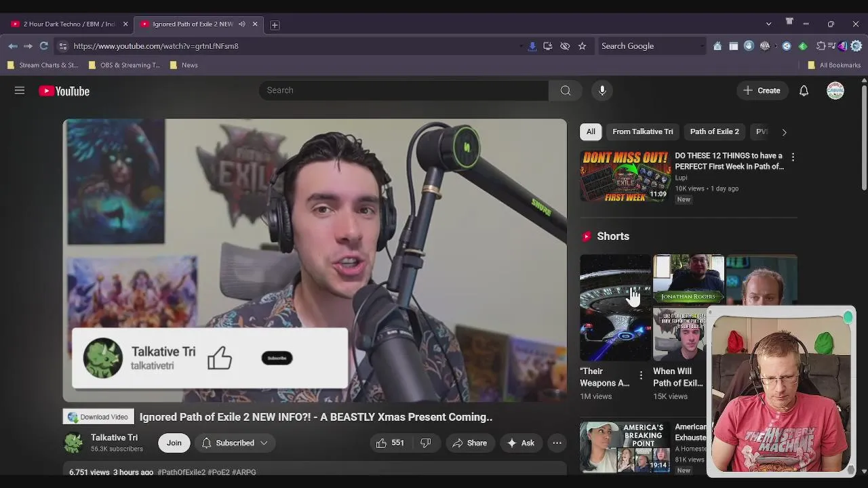Open News bookmark folder
The height and width of the screenshot is (488, 868).
[183, 65]
